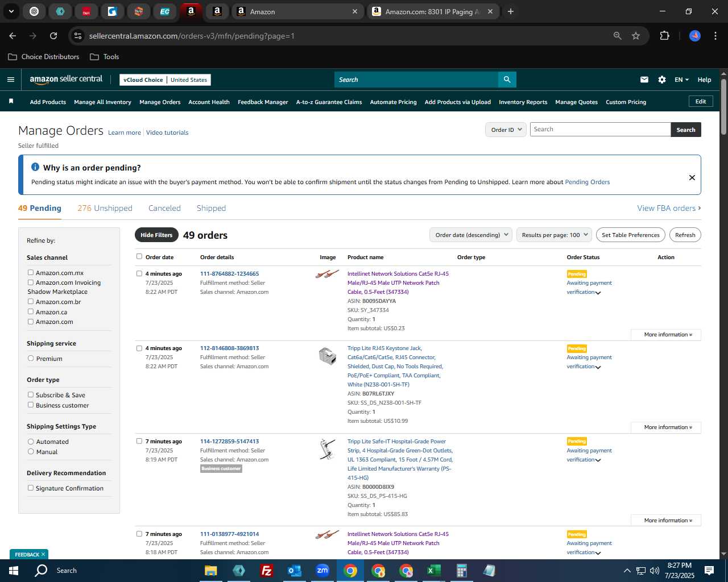This screenshot has height=582, width=728.
Task: Open the Chrome three-dot menu
Action: (714, 36)
